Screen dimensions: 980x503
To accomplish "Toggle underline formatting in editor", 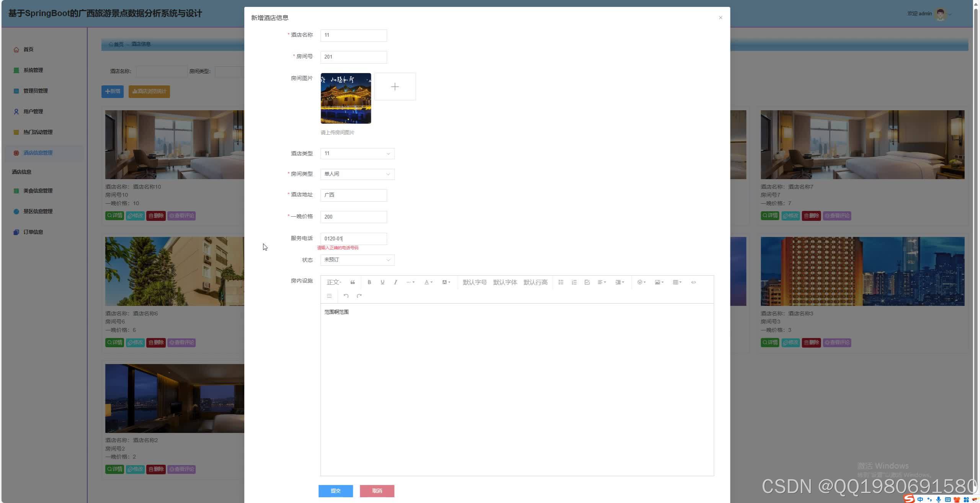I will click(x=382, y=282).
